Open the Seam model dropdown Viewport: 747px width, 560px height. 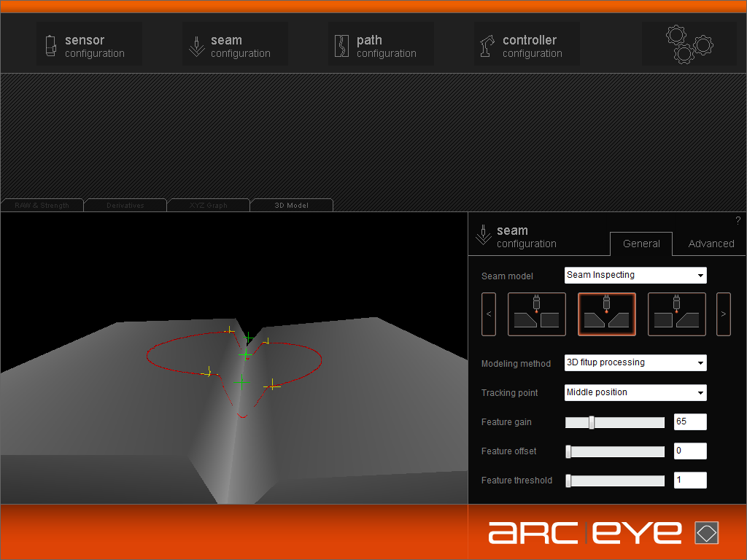point(635,276)
